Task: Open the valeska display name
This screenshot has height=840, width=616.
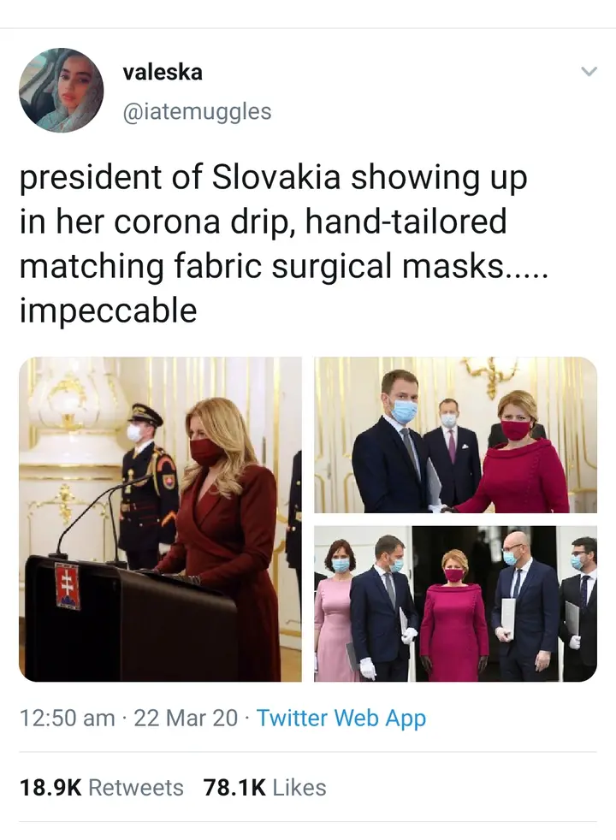Action: (163, 73)
